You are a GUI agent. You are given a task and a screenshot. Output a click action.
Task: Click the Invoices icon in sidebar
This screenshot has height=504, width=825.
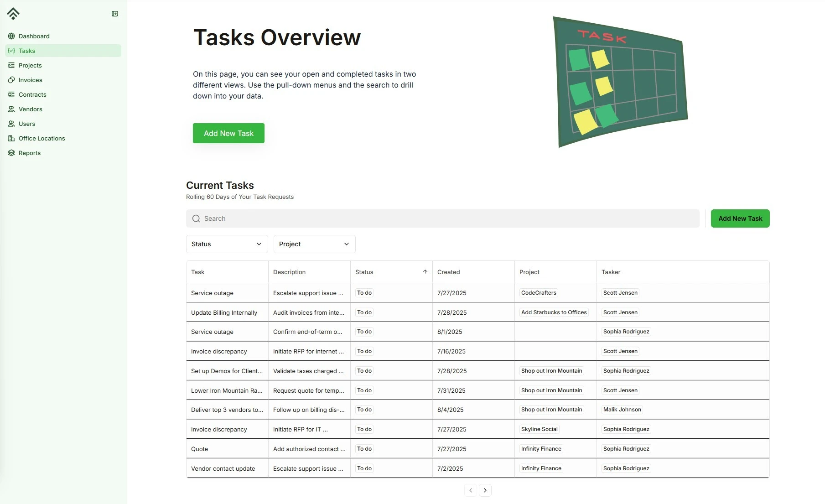pos(11,80)
